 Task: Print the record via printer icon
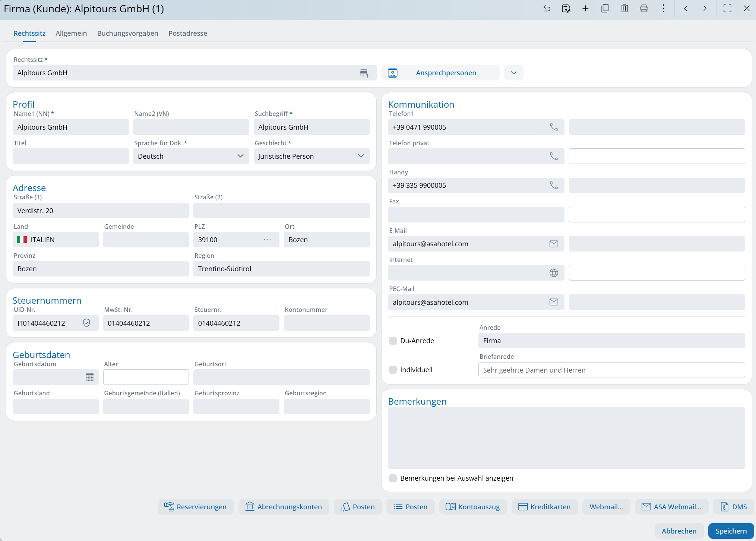(x=644, y=9)
